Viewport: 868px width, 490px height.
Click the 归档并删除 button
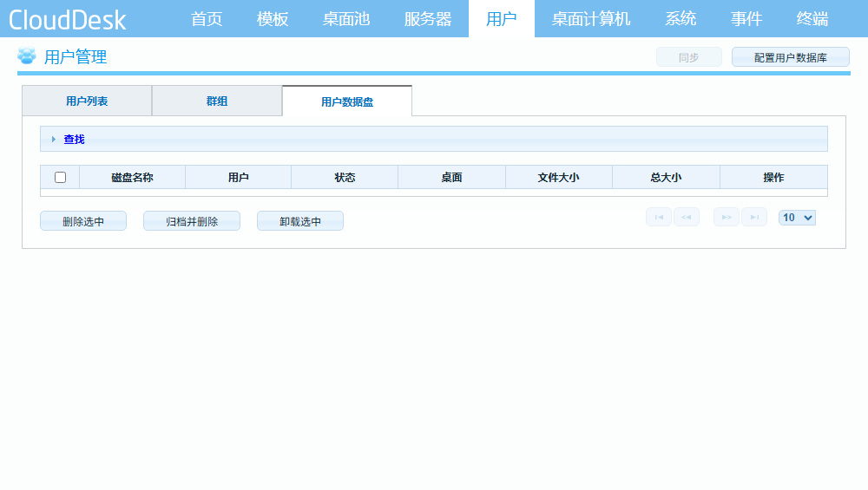pyautogui.click(x=192, y=221)
